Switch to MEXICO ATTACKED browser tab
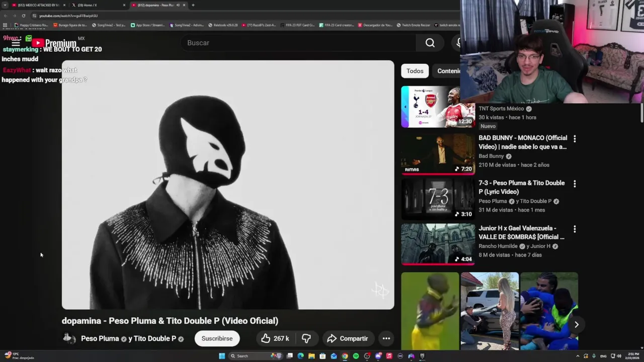644x362 pixels. tap(38, 5)
